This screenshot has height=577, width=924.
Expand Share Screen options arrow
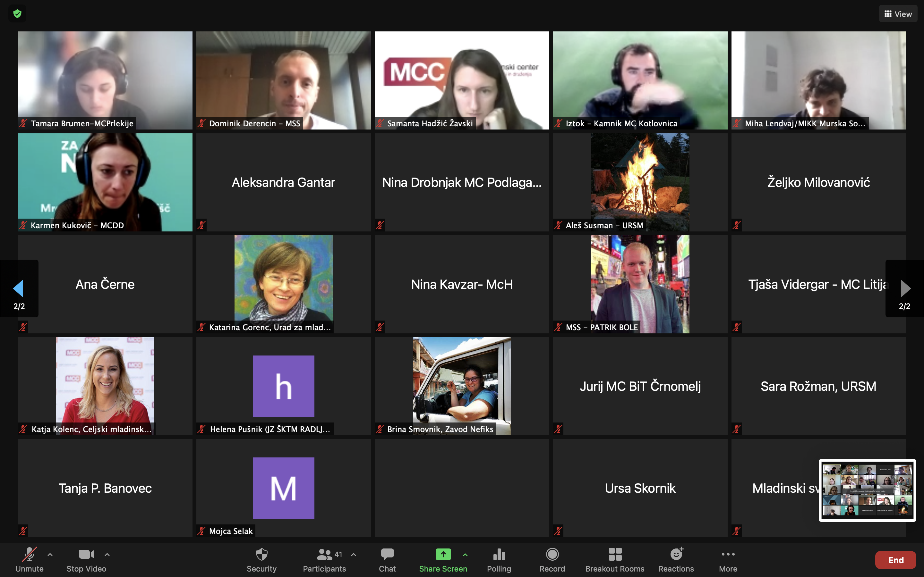pos(465,555)
